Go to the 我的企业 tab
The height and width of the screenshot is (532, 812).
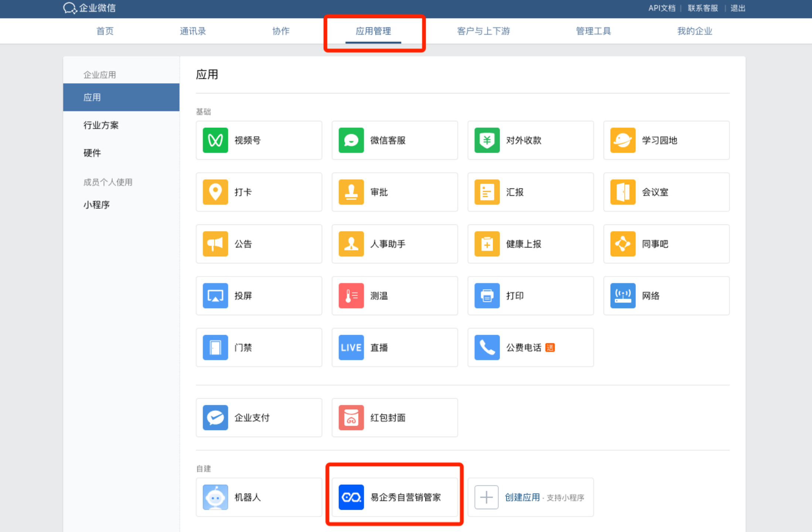pos(694,31)
